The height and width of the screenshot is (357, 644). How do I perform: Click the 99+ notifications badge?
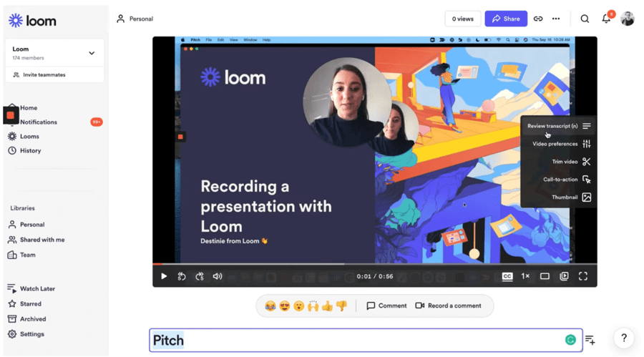[97, 122]
